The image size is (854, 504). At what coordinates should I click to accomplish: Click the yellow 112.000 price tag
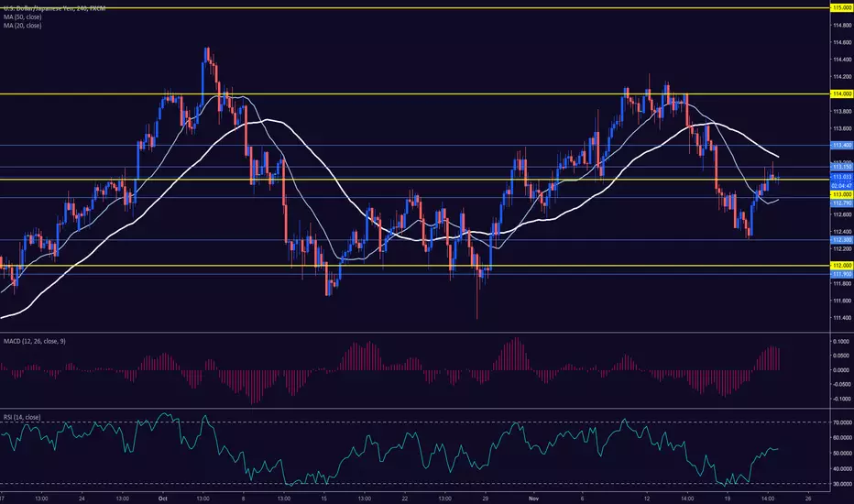(x=841, y=266)
